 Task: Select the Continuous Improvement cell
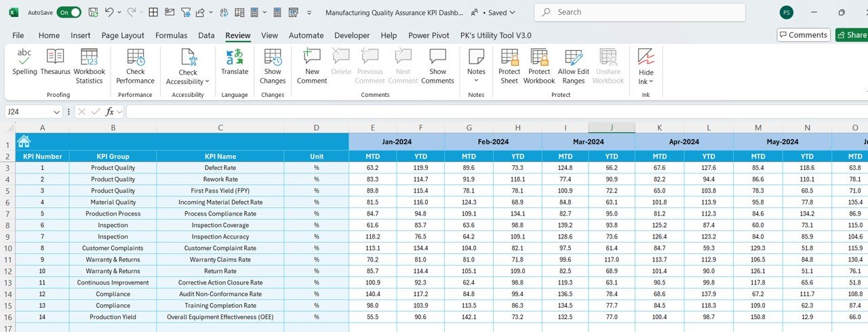[x=113, y=283]
